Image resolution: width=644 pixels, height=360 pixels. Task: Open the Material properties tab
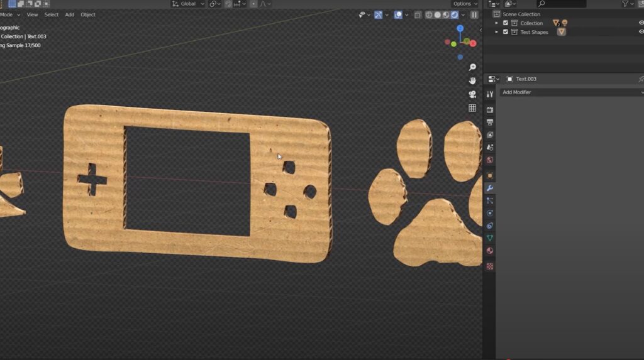[489, 251]
